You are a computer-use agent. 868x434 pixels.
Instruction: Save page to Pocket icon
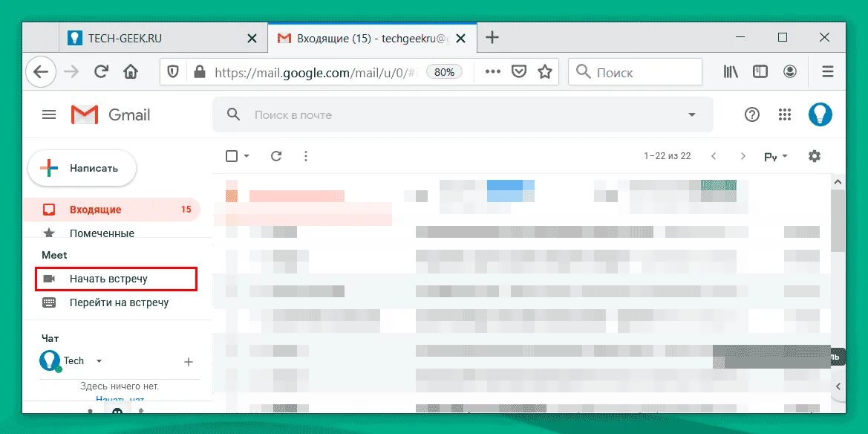pyautogui.click(x=518, y=72)
